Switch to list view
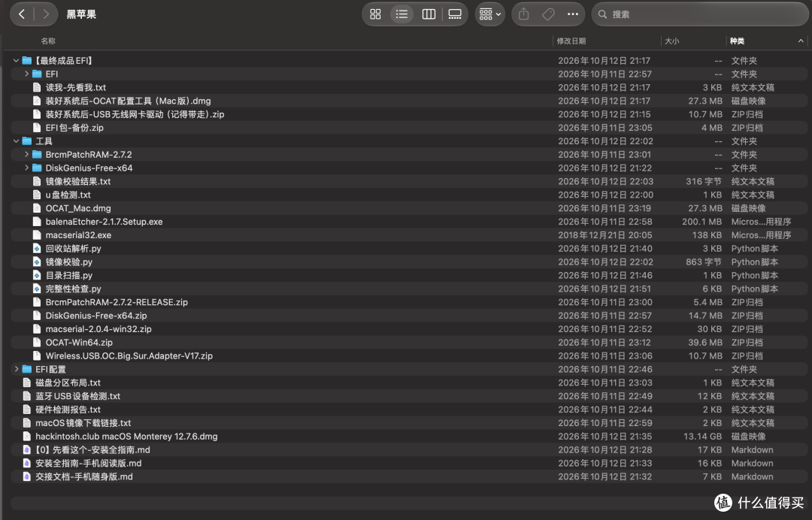The height and width of the screenshot is (520, 812). click(x=401, y=14)
